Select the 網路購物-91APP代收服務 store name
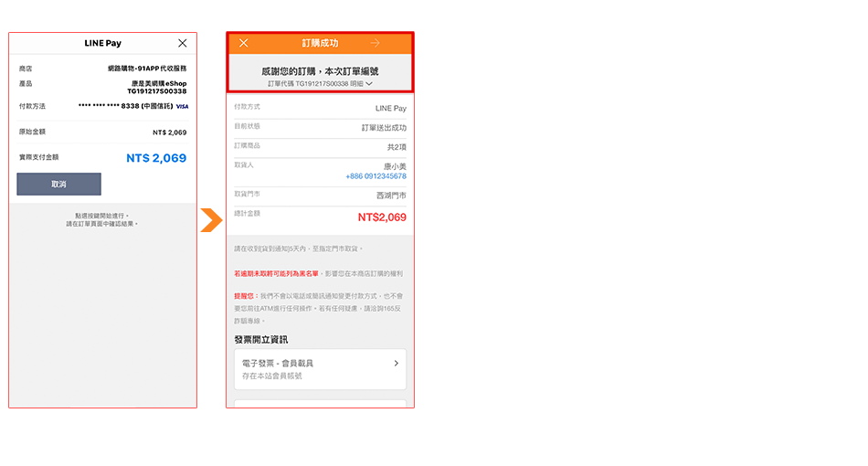This screenshot has width=868, height=466. [147, 69]
